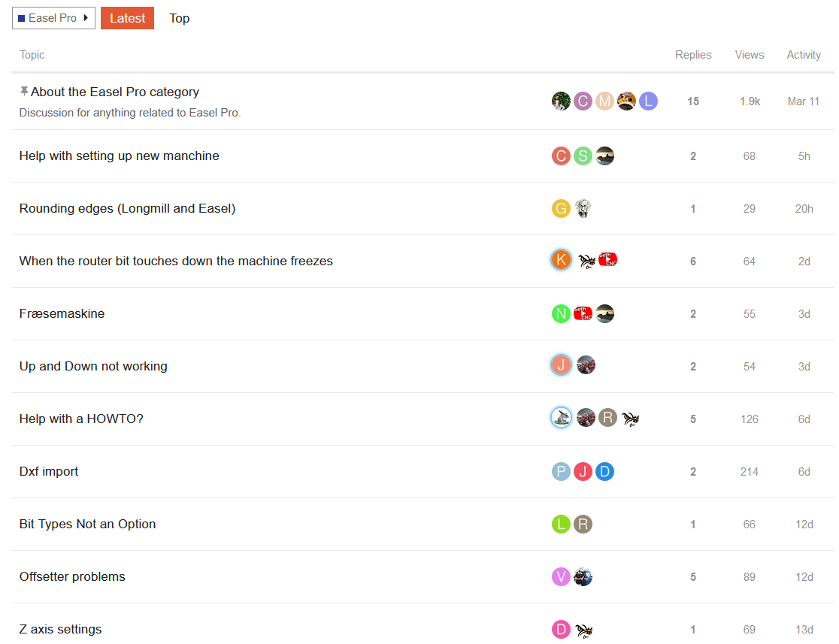Click shark avatar in Help with a HOWTO row

561,417
